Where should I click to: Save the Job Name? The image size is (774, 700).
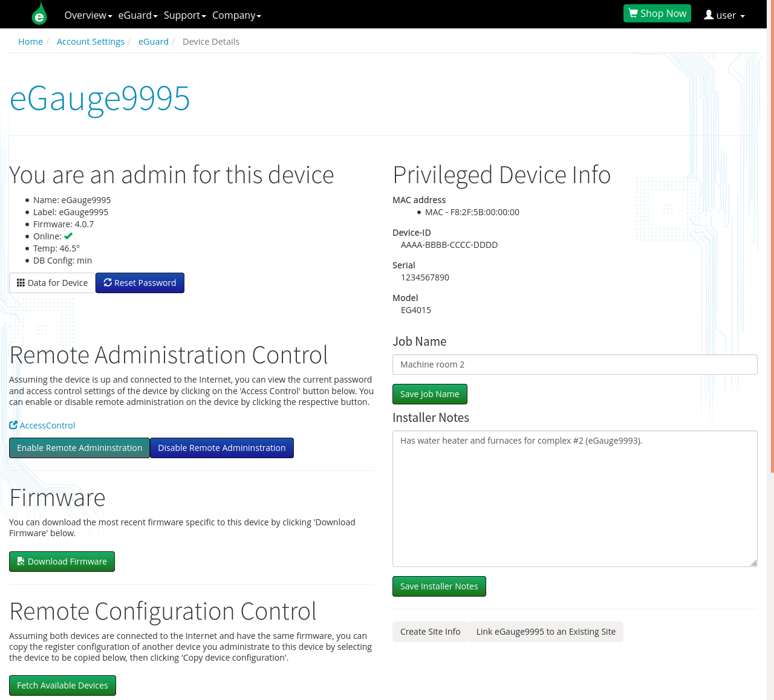pyautogui.click(x=430, y=394)
